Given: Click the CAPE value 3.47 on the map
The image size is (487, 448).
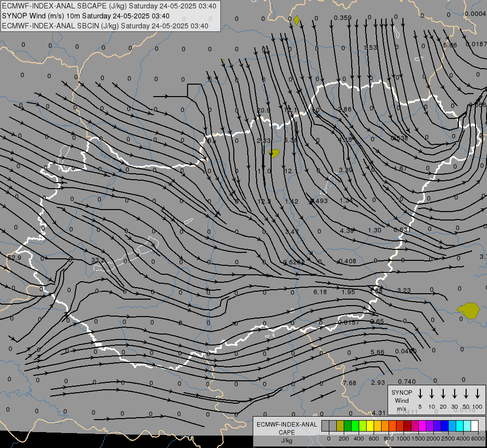Looking at the screenshot, I should point(292,231).
